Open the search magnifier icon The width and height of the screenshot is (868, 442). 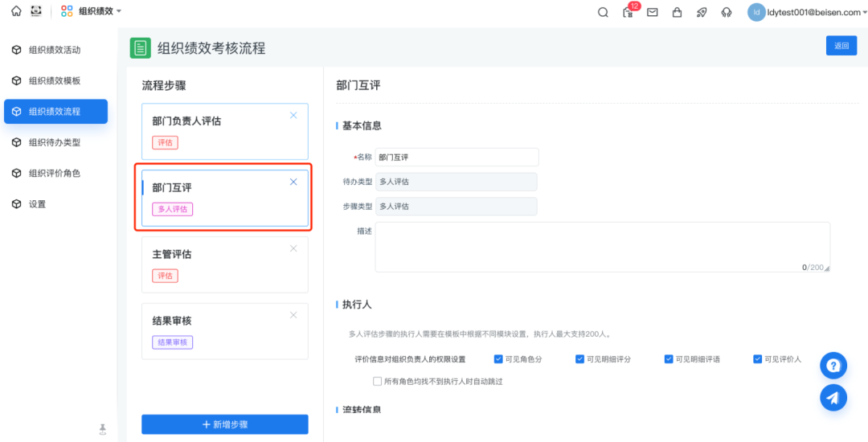click(x=603, y=12)
